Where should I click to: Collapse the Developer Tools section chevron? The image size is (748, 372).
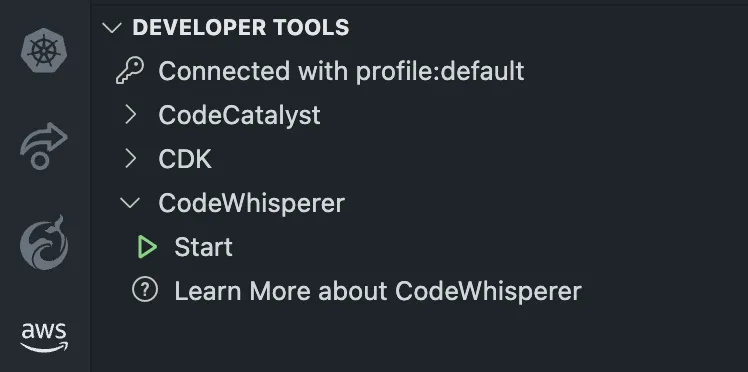(x=112, y=28)
